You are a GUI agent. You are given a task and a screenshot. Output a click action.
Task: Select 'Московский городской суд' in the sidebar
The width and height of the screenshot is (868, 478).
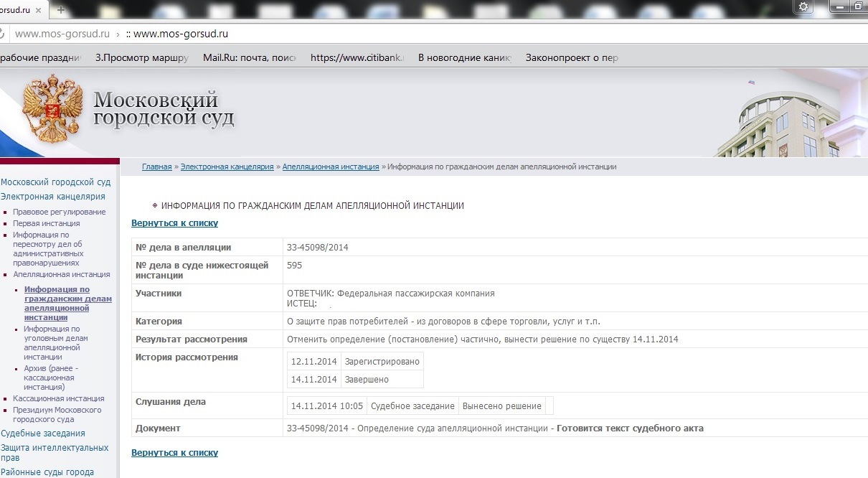55,182
